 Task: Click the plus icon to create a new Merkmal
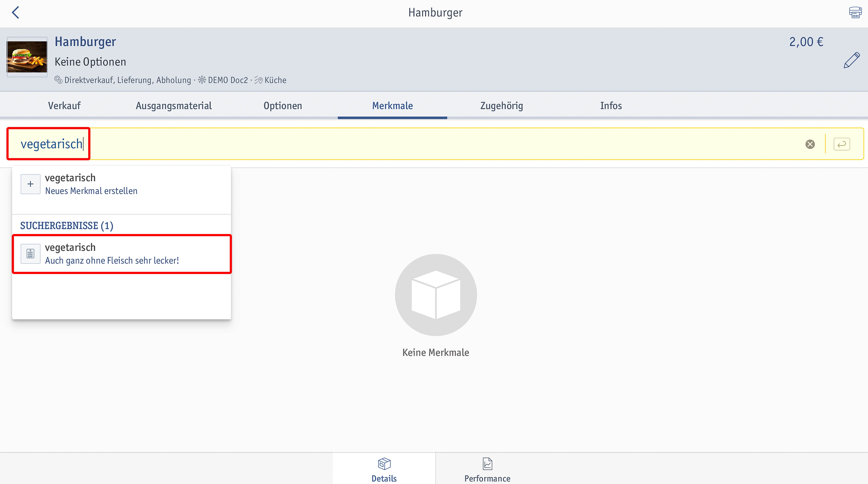point(30,184)
